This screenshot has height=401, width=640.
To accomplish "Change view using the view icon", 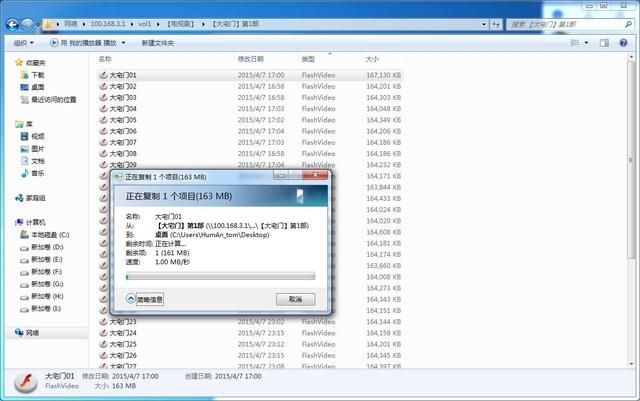I will 575,43.
